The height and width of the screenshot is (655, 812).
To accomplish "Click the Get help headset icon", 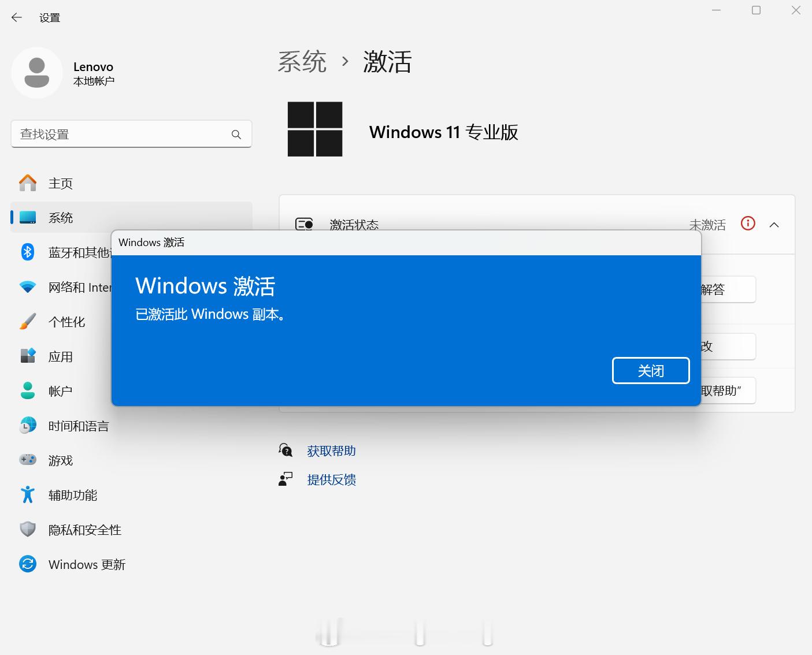I will tap(286, 451).
